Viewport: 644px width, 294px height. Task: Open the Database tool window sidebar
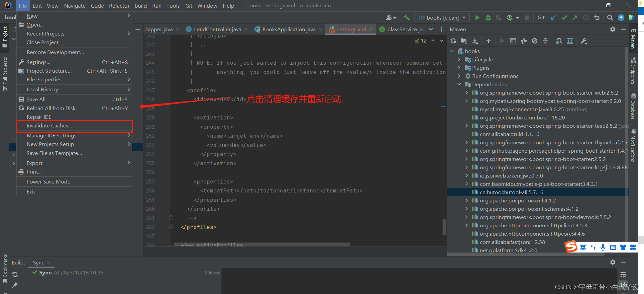(x=633, y=106)
